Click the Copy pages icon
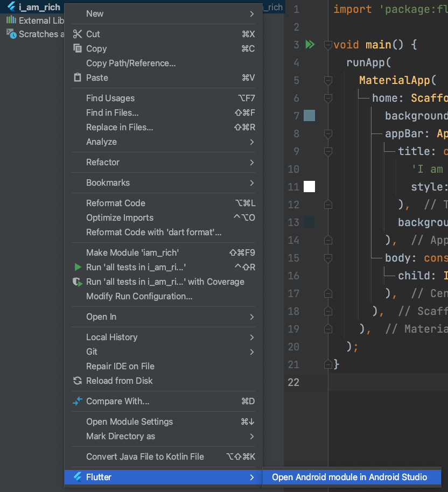 pos(77,48)
